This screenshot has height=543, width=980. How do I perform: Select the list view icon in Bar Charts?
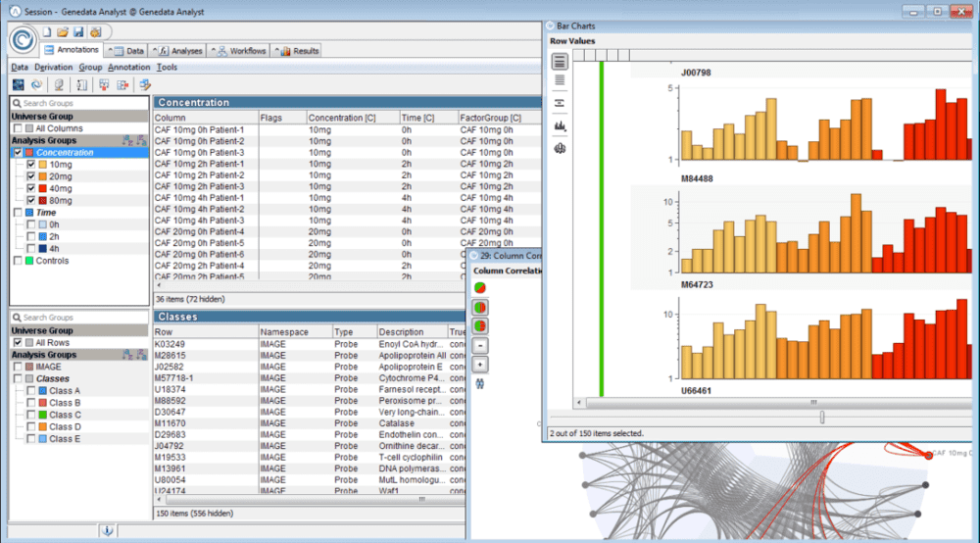pyautogui.click(x=560, y=61)
